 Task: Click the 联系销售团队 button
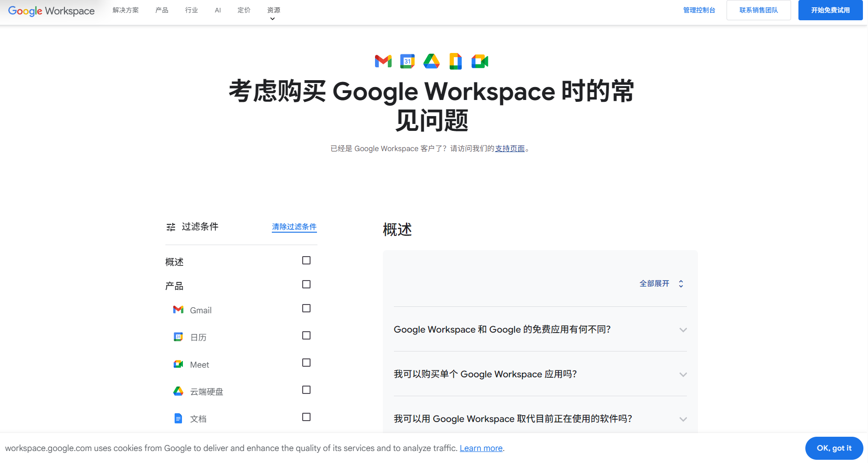coord(759,10)
